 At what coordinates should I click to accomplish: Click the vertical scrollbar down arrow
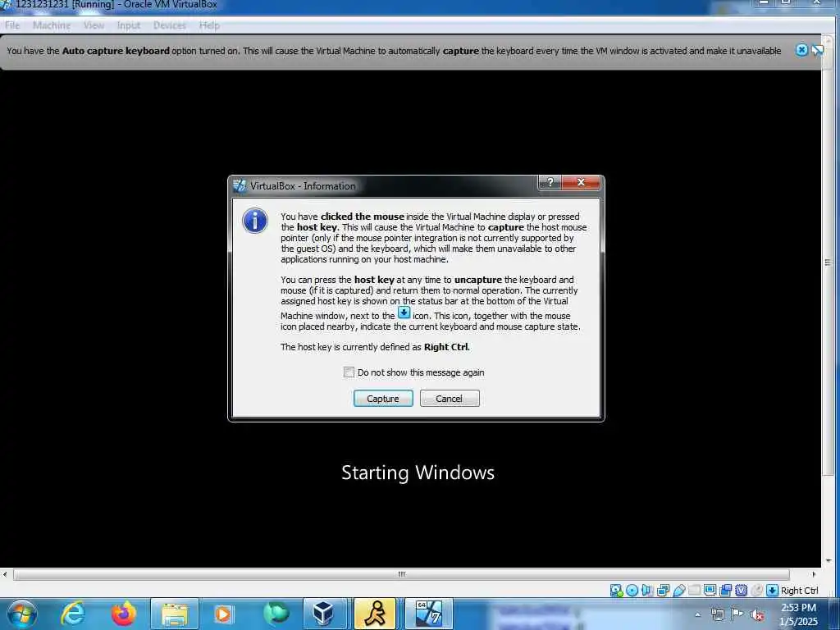coord(829,561)
